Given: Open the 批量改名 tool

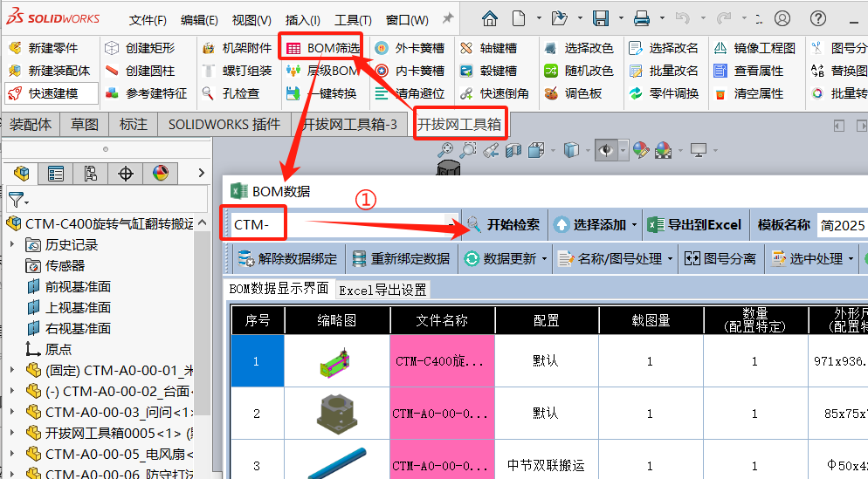Looking at the screenshot, I should pyautogui.click(x=664, y=71).
